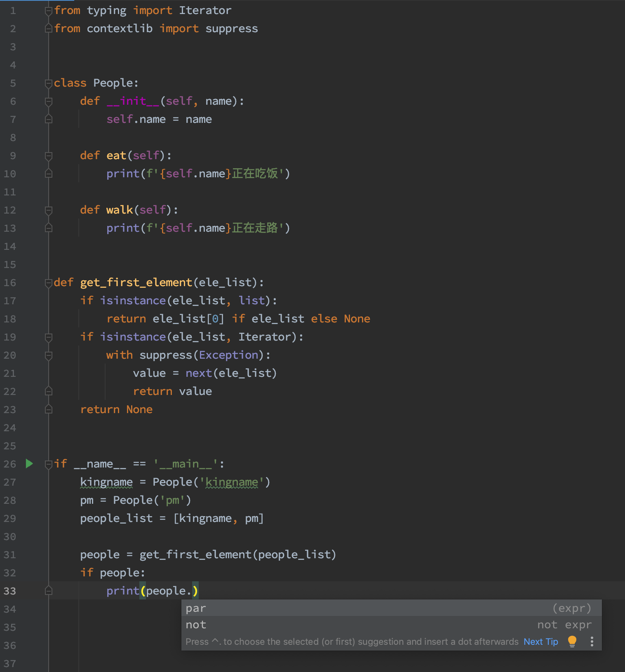Click 'ele_list[0]' in return statement
Image resolution: width=625 pixels, height=672 pixels.
(188, 319)
